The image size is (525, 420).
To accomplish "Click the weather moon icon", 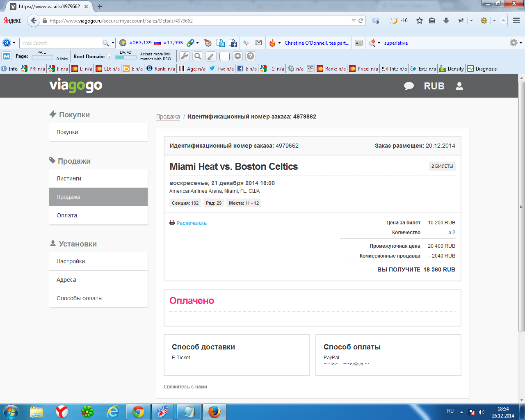I will (394, 21).
